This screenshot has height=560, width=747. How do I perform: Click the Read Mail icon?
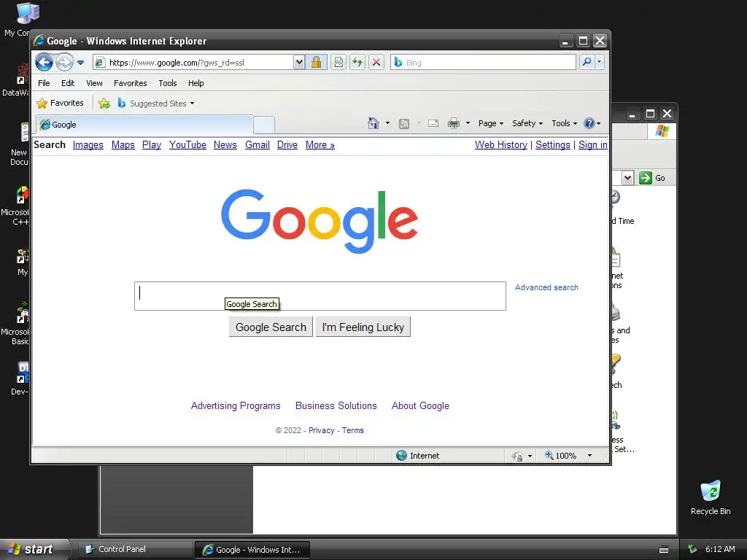[x=433, y=123]
